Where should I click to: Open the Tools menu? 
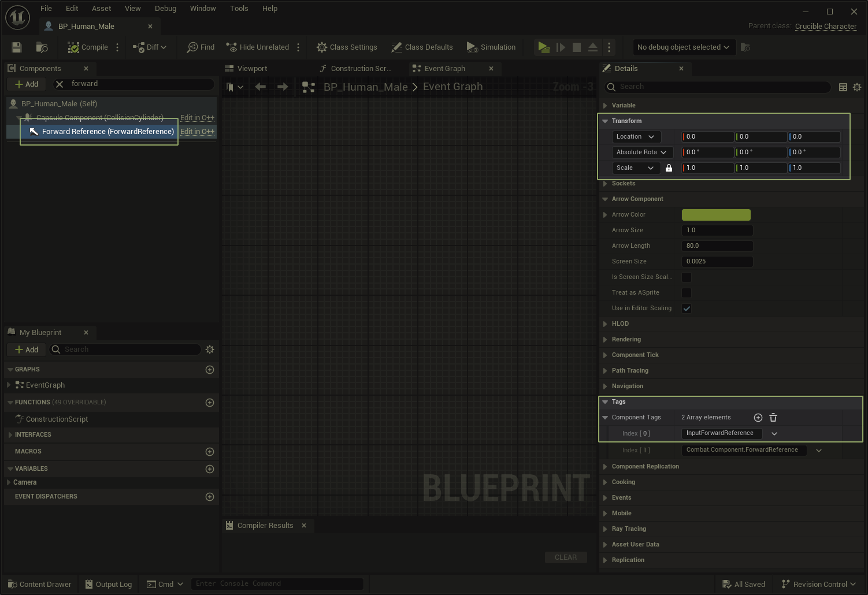tap(239, 9)
